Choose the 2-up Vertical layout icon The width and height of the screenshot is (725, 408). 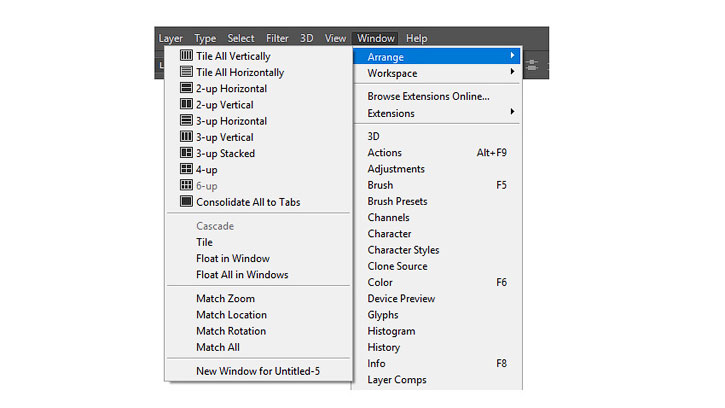pos(186,104)
